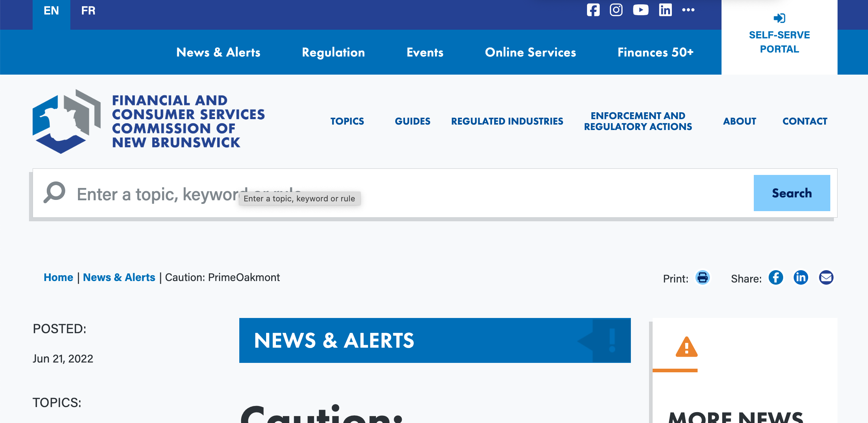The image size is (868, 423).
Task: Open the Topics menu item
Action: [347, 121]
